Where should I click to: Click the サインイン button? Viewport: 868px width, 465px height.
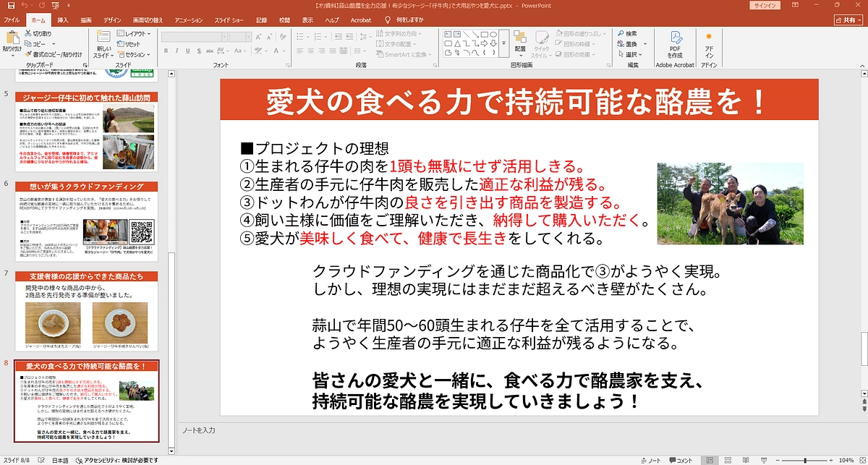pyautogui.click(x=765, y=6)
